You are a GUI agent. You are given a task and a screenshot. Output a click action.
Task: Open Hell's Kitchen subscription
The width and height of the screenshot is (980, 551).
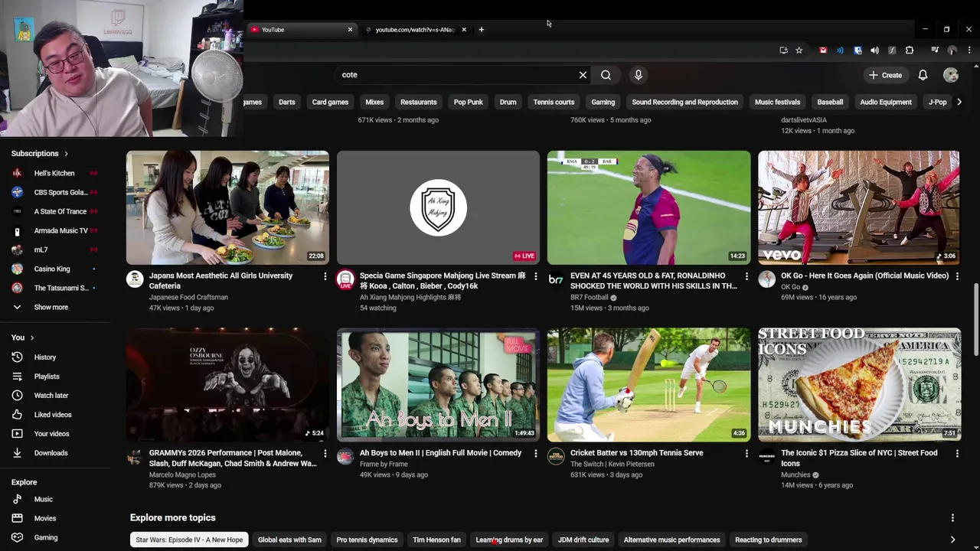pos(54,173)
